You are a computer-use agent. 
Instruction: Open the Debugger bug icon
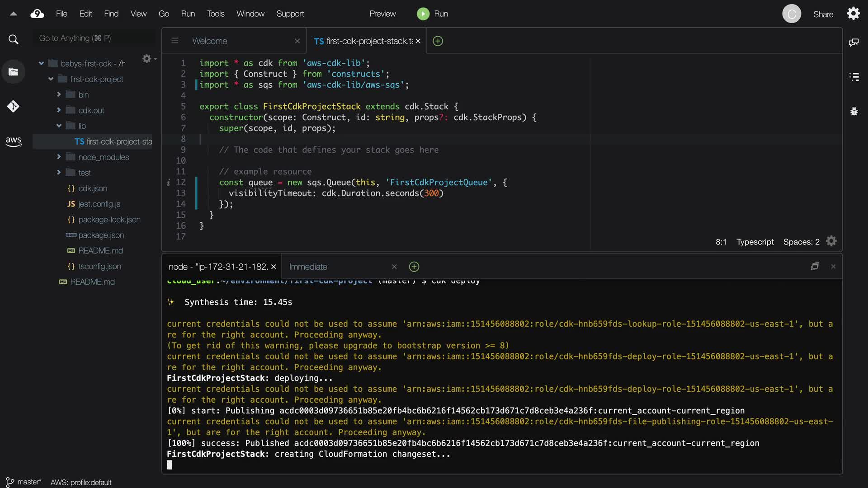point(854,111)
